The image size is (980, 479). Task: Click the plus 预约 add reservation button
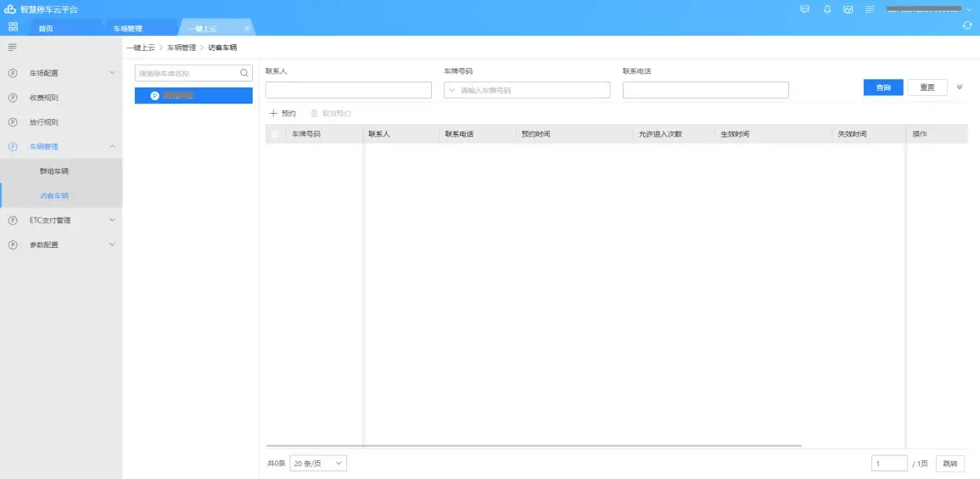point(283,113)
